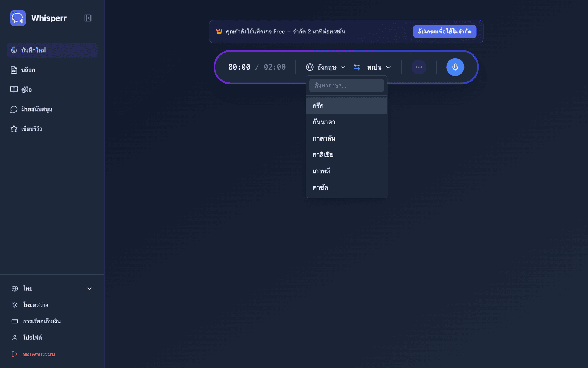Click the book icon beside คู่มือ
The width and height of the screenshot is (588, 368).
click(x=14, y=89)
